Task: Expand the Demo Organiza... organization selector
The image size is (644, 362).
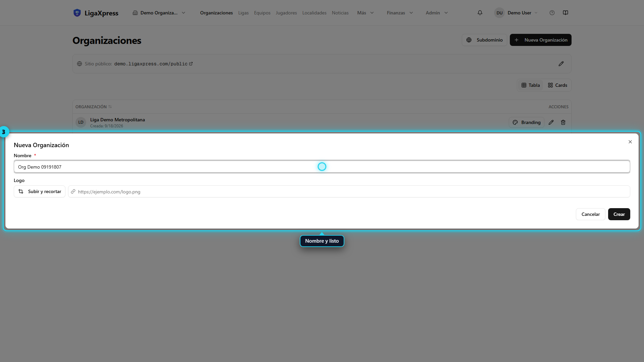Action: pos(159,13)
